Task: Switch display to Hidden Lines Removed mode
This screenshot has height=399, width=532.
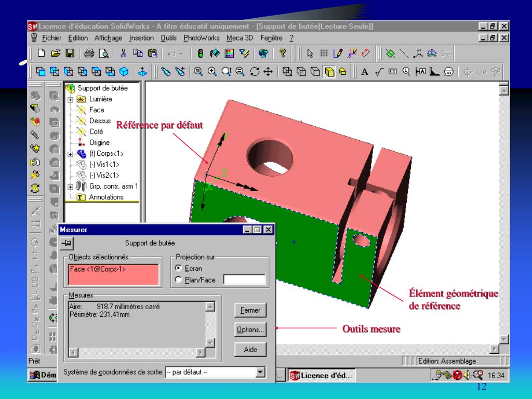Action: (x=315, y=72)
